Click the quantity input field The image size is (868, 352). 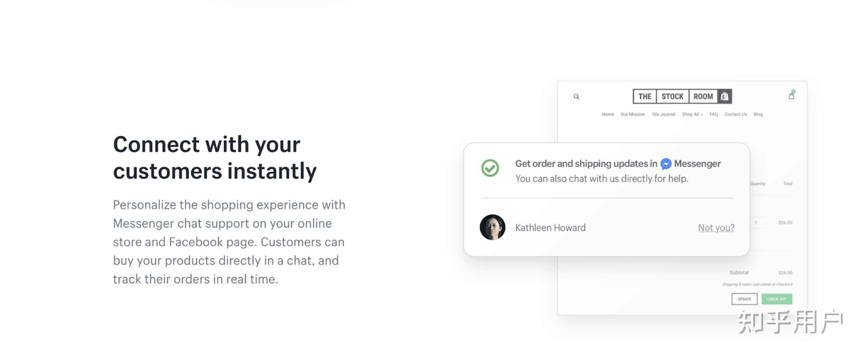tap(758, 223)
